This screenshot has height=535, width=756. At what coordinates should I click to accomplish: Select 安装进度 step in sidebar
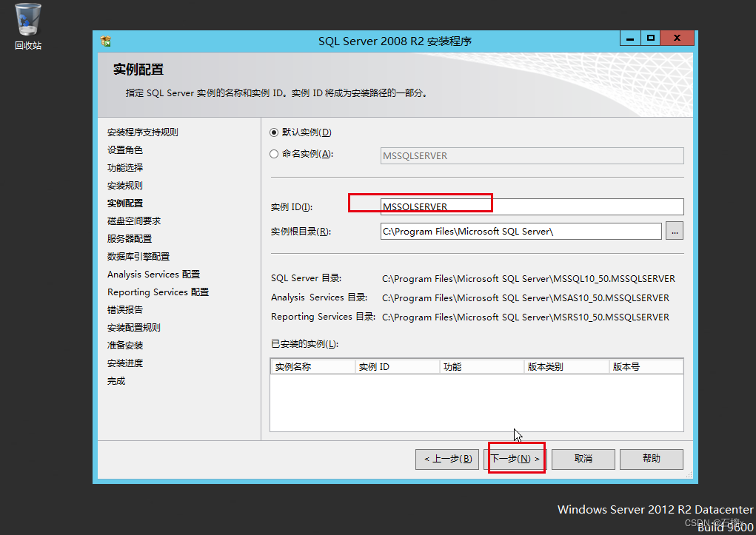pos(125,363)
